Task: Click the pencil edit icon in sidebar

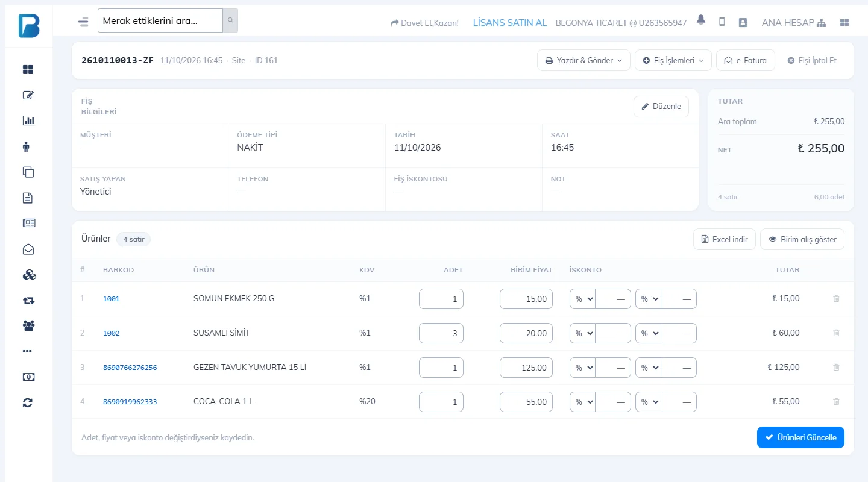Action: (28, 95)
